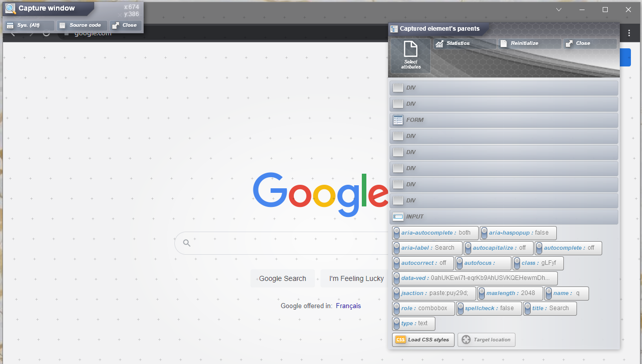
Task: Open the Statistics view
Action: point(465,43)
